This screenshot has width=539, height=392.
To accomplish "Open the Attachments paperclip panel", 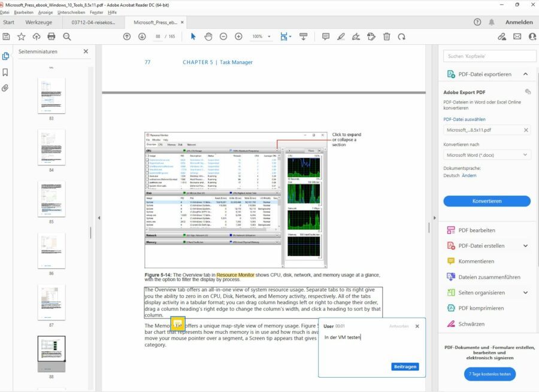I will (x=6, y=88).
